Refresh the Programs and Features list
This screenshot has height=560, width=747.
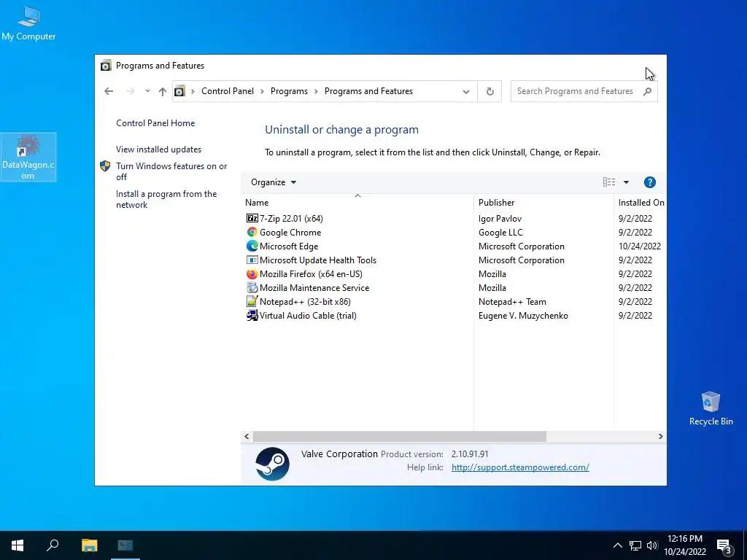(489, 91)
